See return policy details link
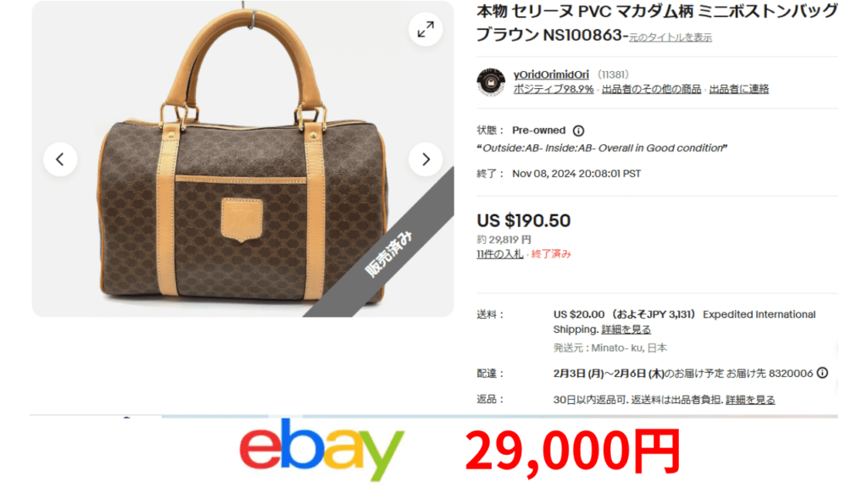This screenshot has height=488, width=868. click(750, 400)
